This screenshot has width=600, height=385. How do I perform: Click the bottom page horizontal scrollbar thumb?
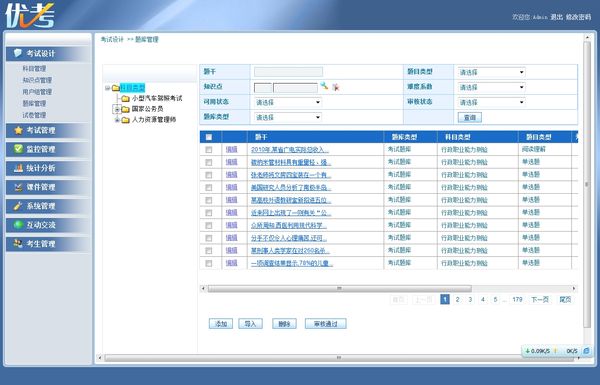339,357
